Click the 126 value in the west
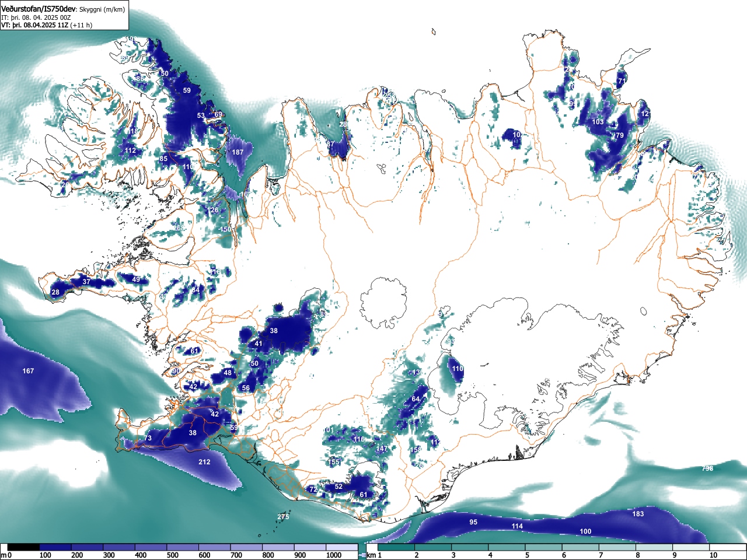The image size is (747, 560). coord(214,210)
